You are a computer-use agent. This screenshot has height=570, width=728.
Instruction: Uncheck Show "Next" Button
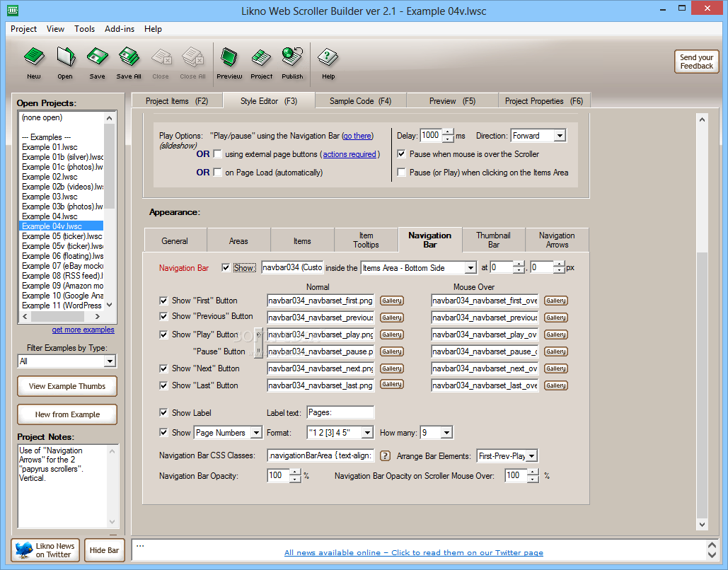pyautogui.click(x=163, y=368)
